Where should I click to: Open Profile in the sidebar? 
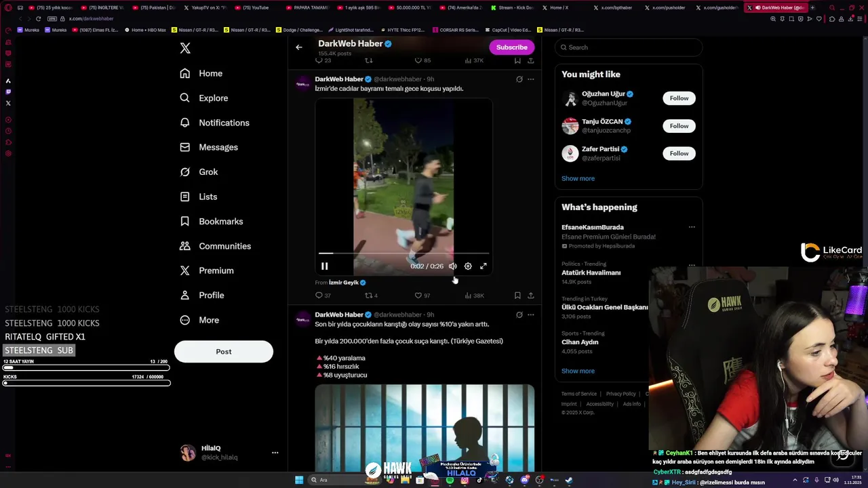(201, 296)
